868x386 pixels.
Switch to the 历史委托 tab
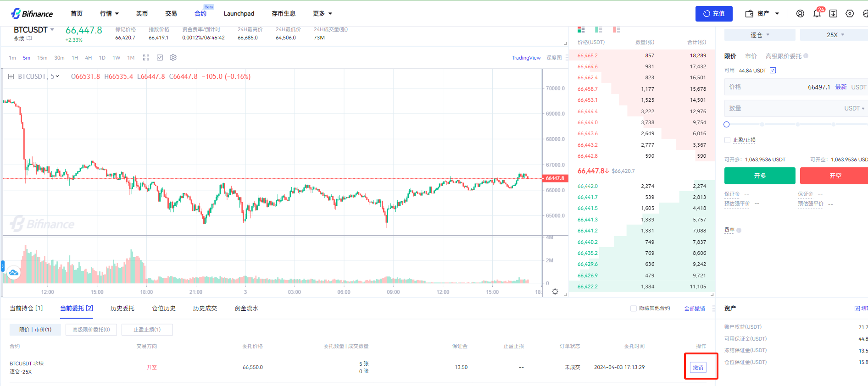122,309
